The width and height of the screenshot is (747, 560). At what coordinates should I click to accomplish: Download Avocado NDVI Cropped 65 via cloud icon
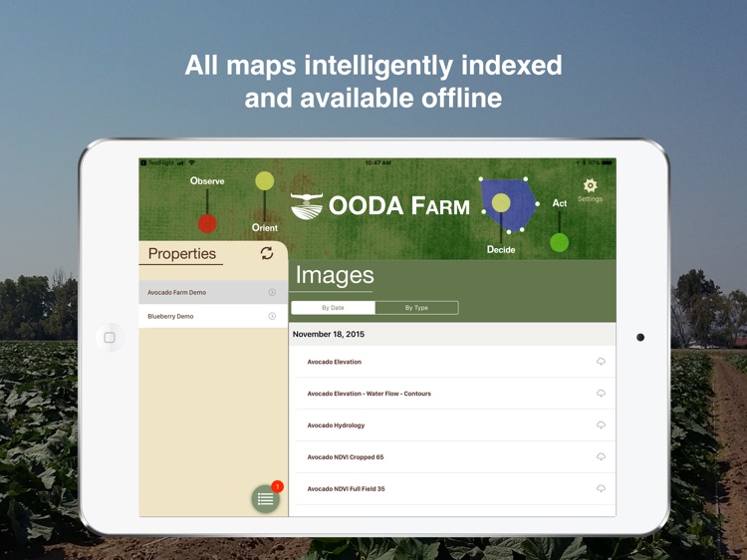click(x=601, y=456)
